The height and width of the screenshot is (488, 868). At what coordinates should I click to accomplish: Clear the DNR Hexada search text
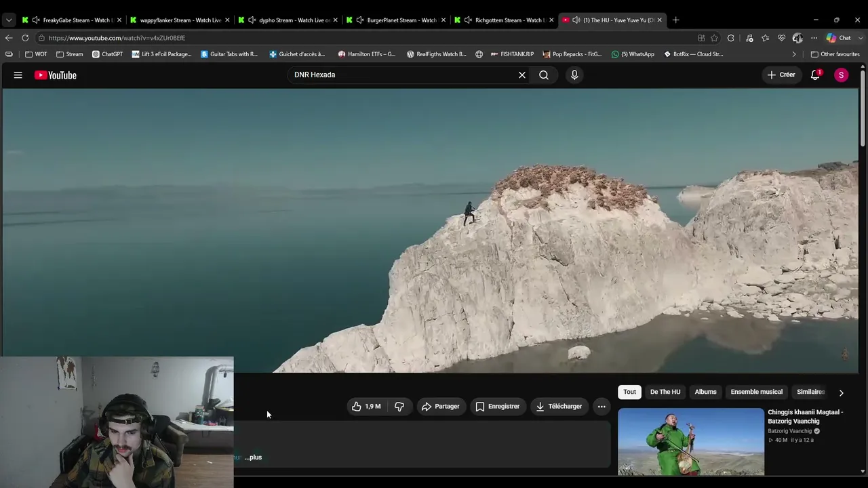tap(522, 75)
